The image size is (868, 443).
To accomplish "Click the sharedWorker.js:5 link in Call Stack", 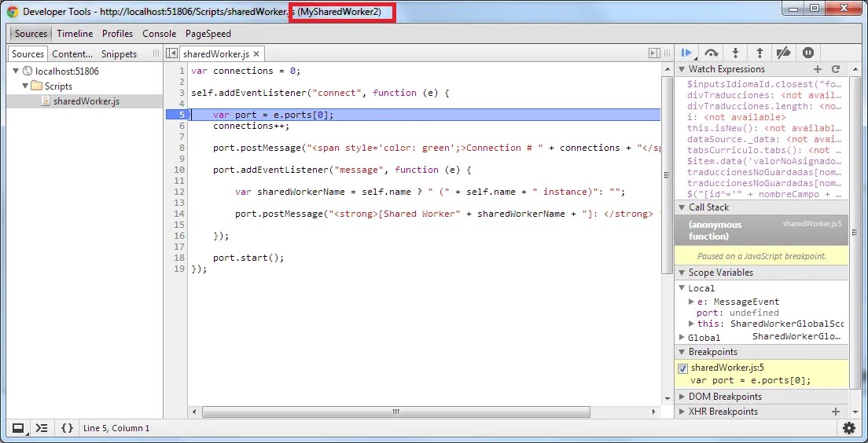I will (812, 223).
